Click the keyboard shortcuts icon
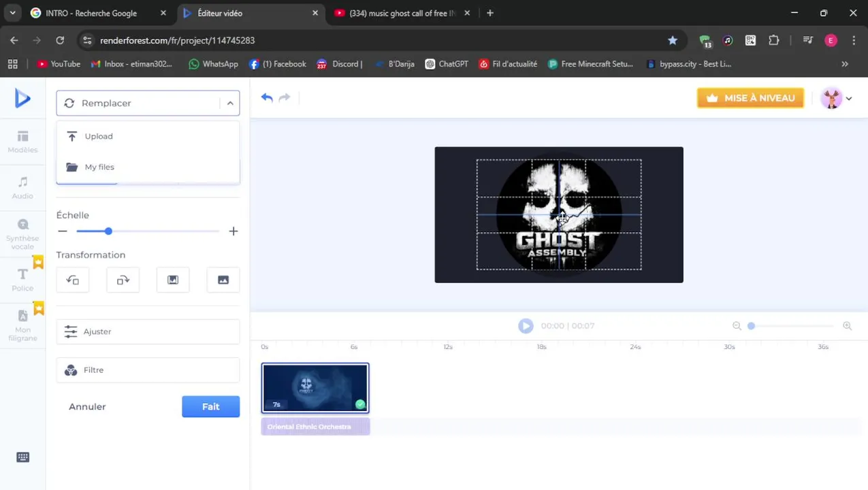868x490 pixels. 22,457
